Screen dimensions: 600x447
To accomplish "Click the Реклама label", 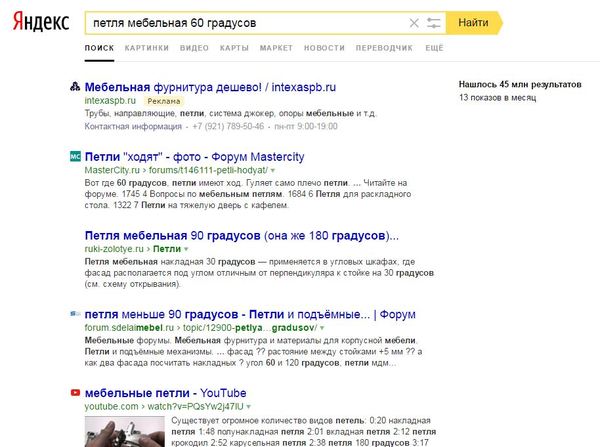I will (x=164, y=101).
